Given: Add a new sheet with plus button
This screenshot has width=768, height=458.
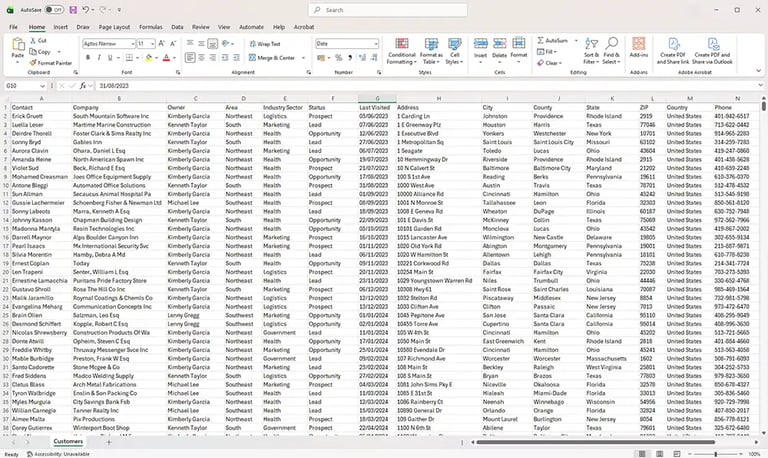Looking at the screenshot, I should [109, 442].
